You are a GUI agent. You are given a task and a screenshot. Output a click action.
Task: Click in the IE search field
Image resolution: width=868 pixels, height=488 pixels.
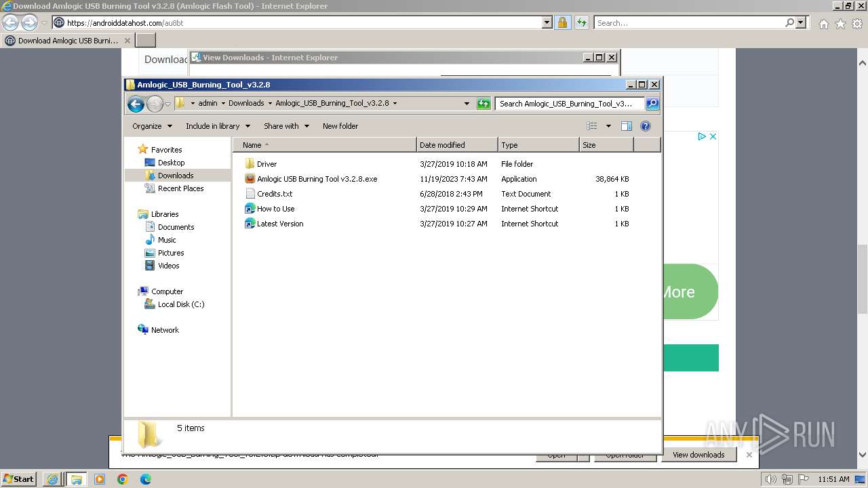coord(689,23)
